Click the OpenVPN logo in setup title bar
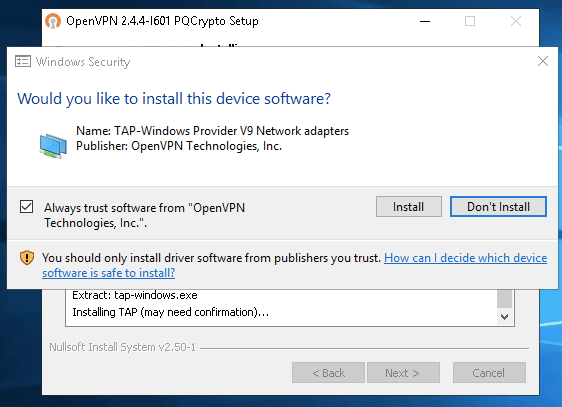The height and width of the screenshot is (407, 562). (x=53, y=21)
